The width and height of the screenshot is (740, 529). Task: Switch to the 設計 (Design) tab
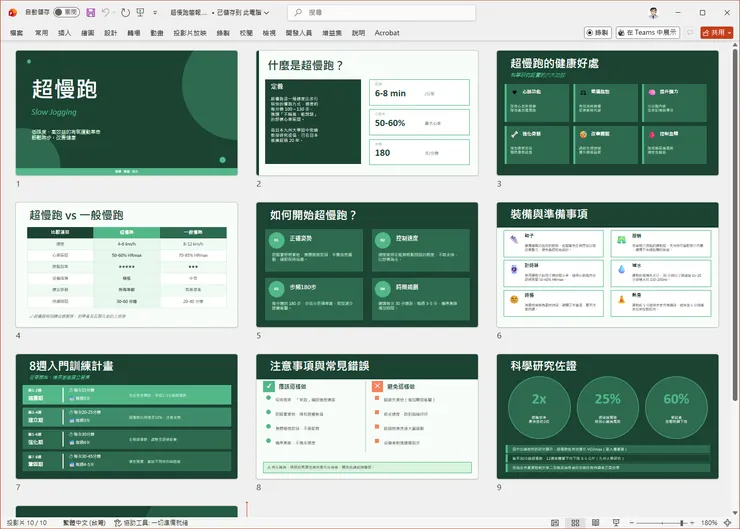pyautogui.click(x=111, y=33)
